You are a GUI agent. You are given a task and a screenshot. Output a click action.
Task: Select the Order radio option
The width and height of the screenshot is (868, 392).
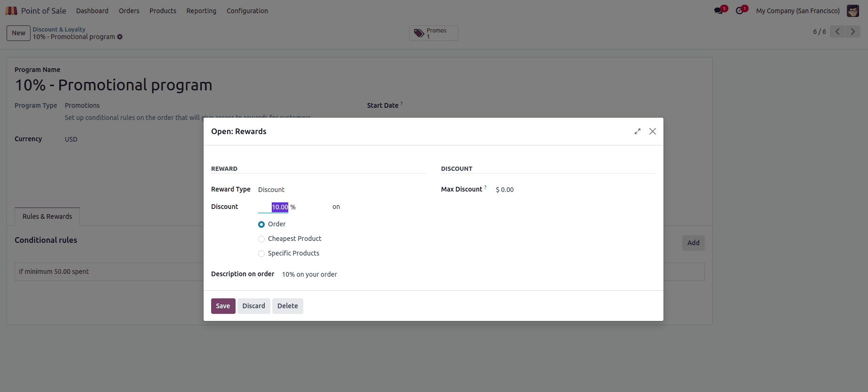261,224
